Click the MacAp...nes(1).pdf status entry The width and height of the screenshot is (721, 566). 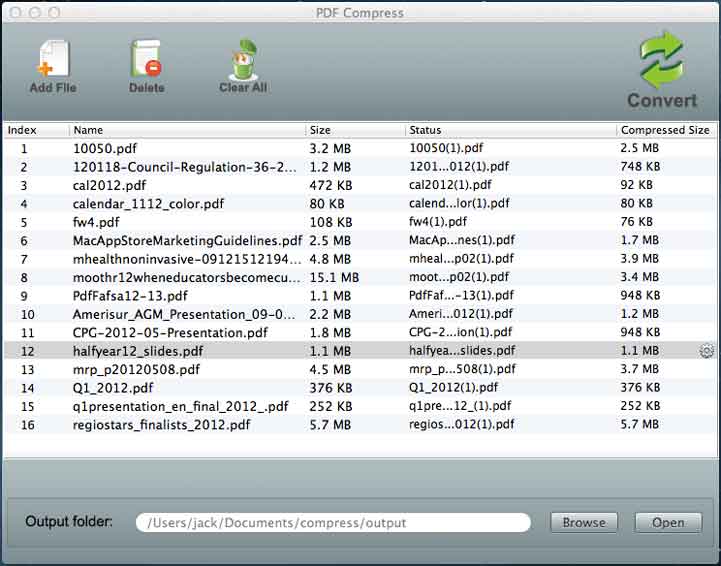pos(462,240)
